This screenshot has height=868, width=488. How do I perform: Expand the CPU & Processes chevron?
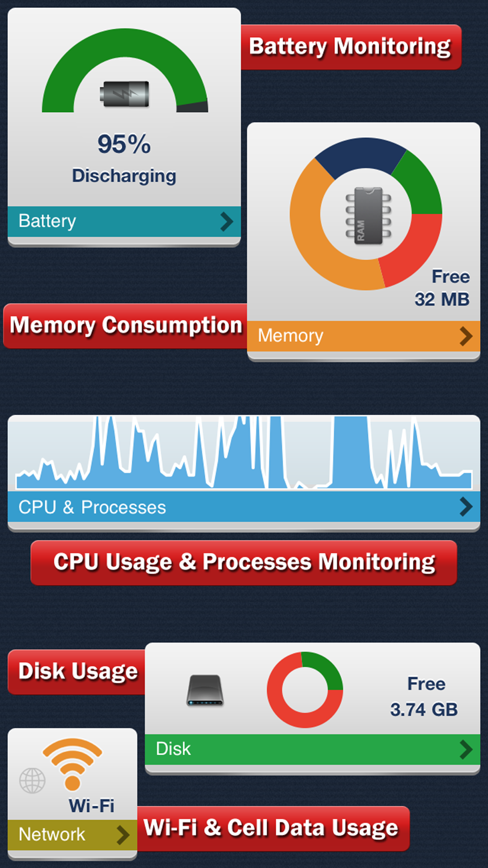[x=466, y=507]
